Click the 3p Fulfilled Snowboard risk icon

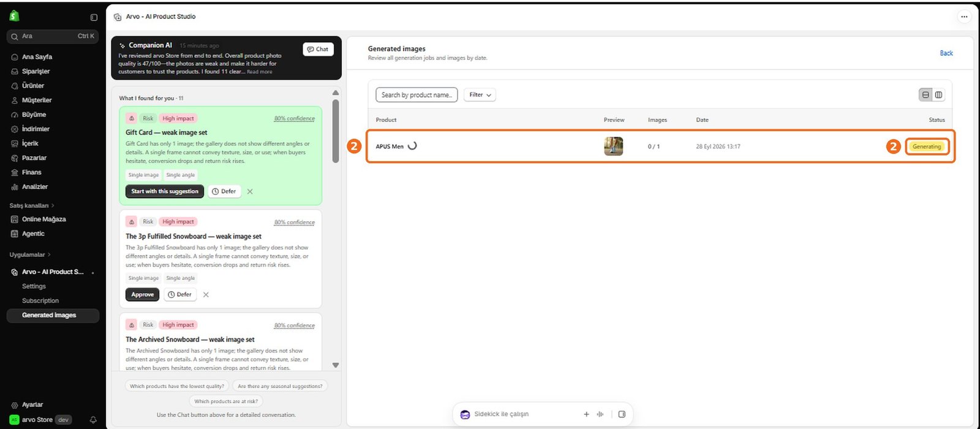(132, 222)
